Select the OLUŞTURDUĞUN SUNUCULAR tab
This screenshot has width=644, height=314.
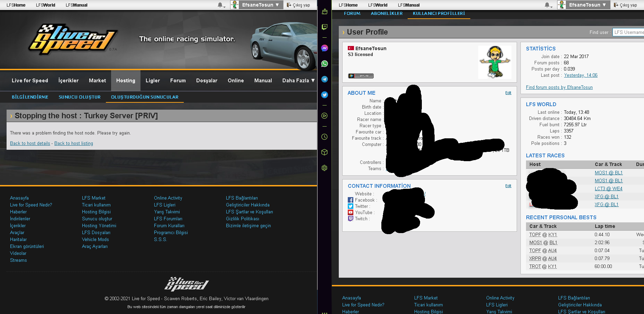(x=145, y=97)
